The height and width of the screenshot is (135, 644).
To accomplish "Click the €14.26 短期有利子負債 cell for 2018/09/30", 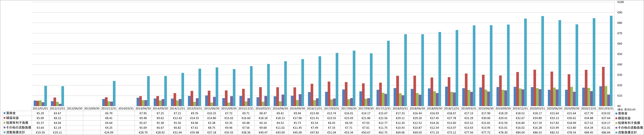I will [x=434, y=123].
